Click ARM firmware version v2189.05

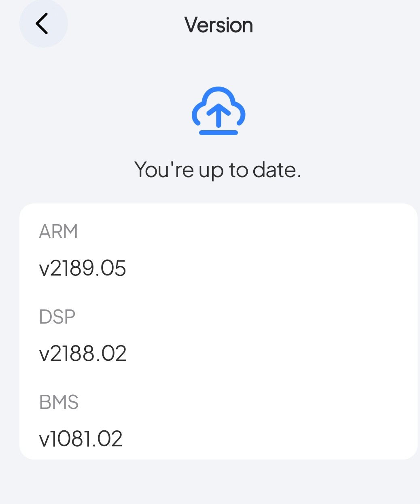coord(83,269)
